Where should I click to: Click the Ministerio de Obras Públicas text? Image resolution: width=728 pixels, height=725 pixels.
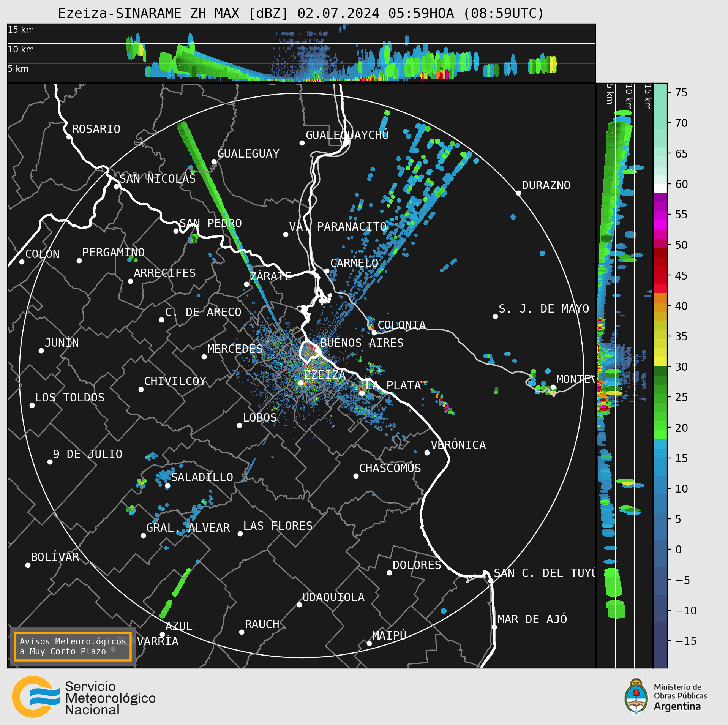coord(681,691)
